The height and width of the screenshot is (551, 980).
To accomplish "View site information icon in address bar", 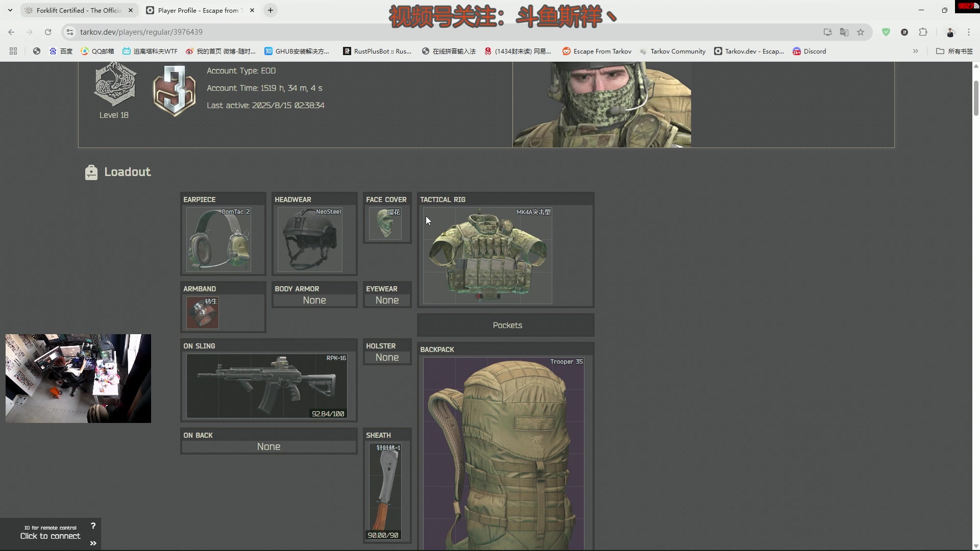I will (x=70, y=32).
